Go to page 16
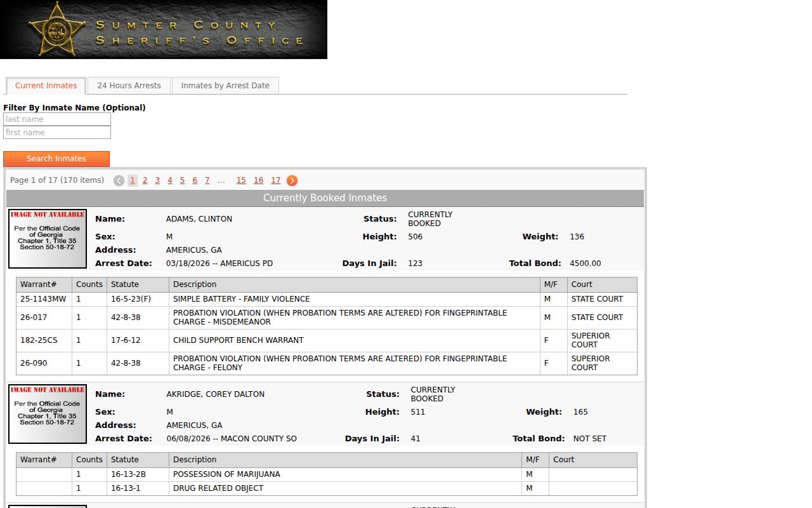 [258, 180]
